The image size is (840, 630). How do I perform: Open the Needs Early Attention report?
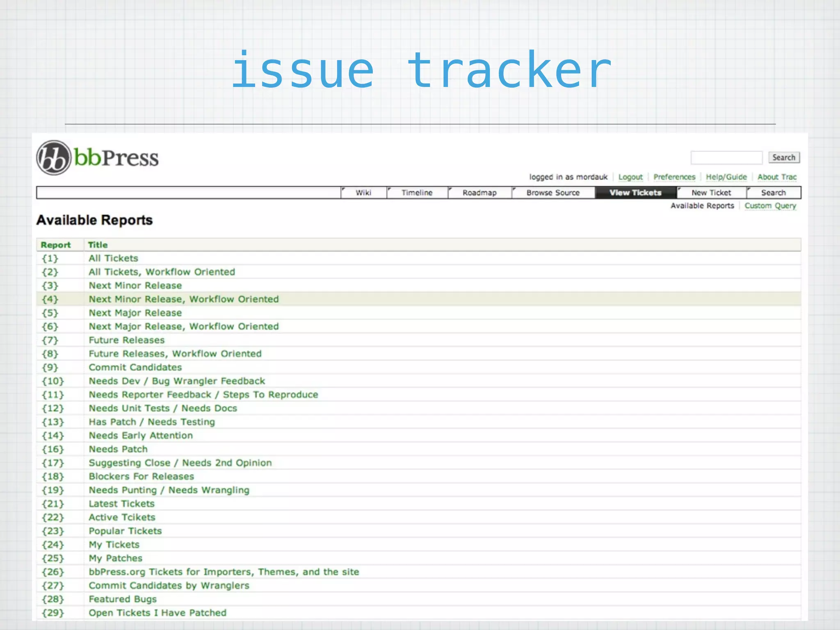click(x=141, y=436)
